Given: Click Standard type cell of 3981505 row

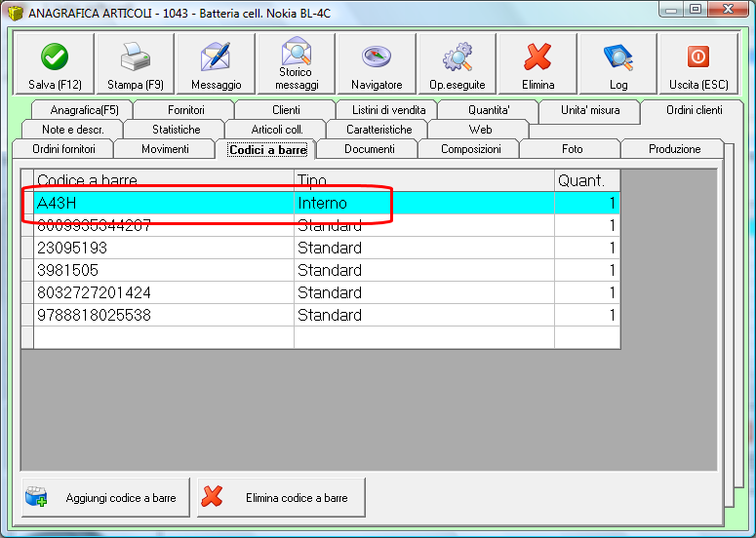Looking at the screenshot, I should tap(424, 270).
